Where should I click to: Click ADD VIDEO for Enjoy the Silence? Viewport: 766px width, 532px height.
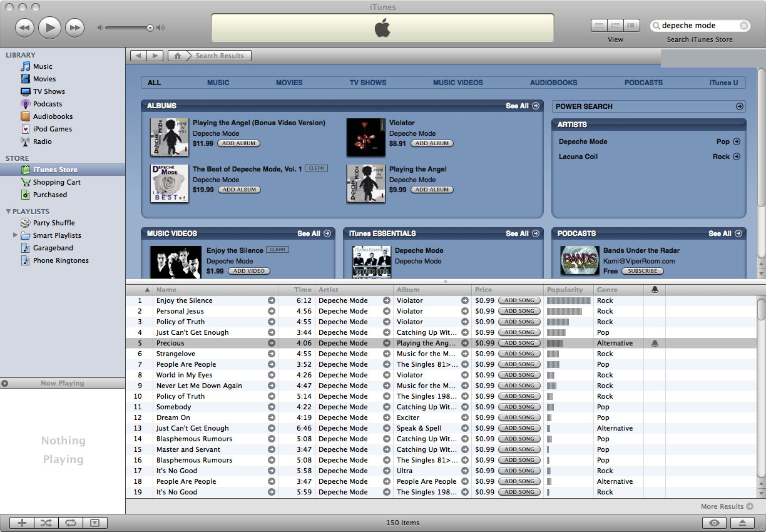(x=249, y=271)
